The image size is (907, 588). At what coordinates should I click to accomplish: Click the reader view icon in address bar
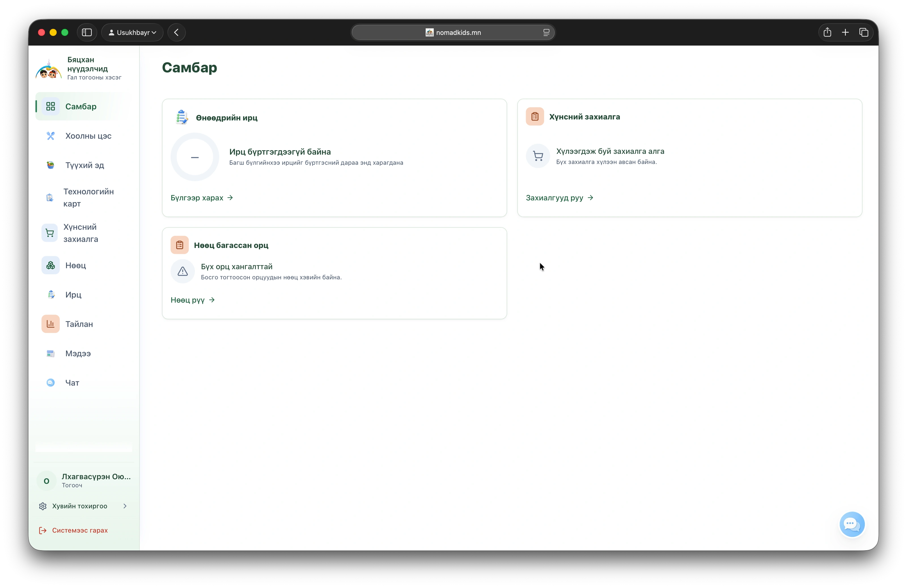(x=546, y=32)
